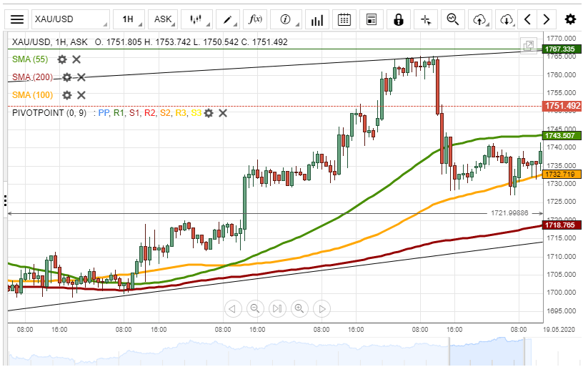Remove the SMA (55) indicator
This screenshot has height=372, width=588.
pos(76,59)
